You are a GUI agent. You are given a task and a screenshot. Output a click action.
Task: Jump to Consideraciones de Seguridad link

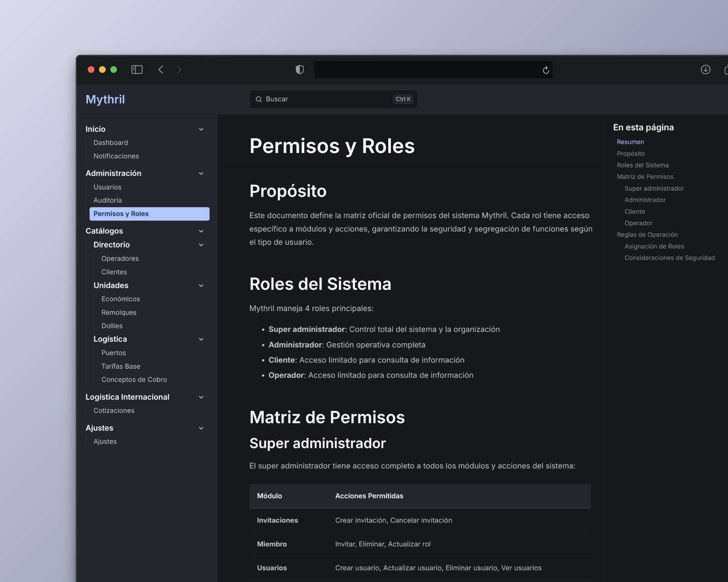pos(669,258)
